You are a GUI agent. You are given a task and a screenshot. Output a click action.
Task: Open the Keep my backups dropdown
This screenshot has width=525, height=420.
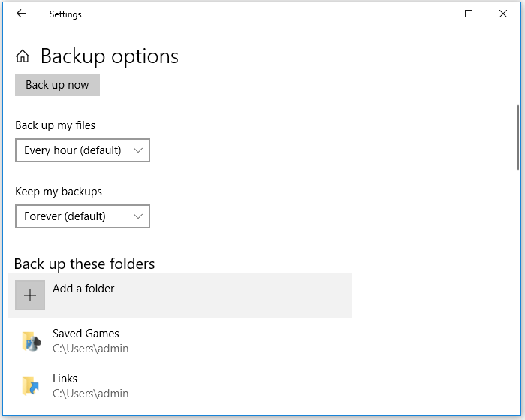tap(83, 216)
